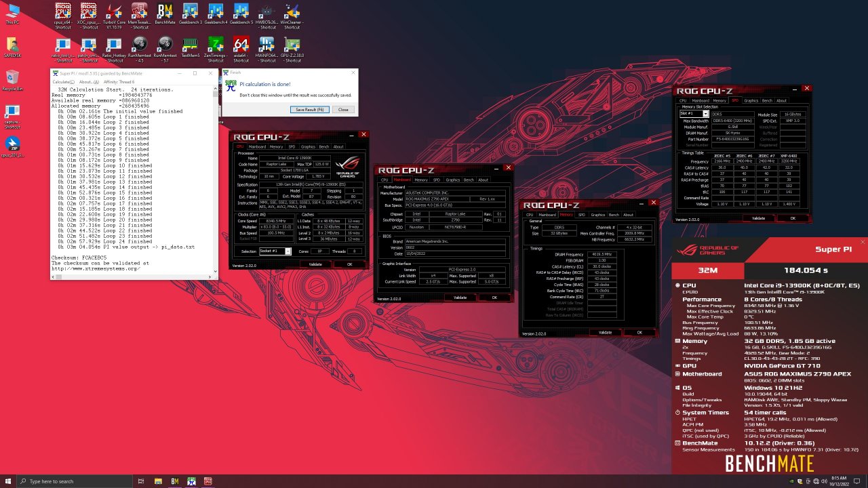Open the patch_cml desktop shortcut

(x=89, y=49)
